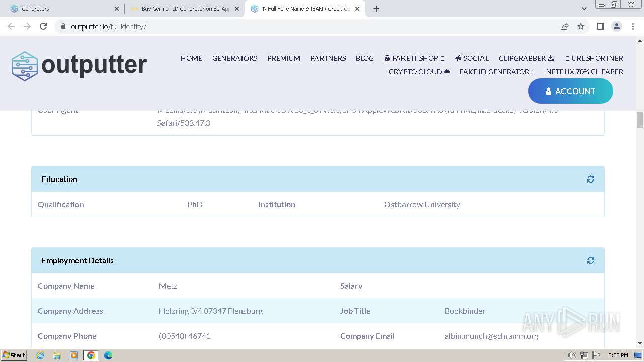This screenshot has height=362, width=644.
Task: Open the Action Center flag icon
Action: click(x=596, y=355)
